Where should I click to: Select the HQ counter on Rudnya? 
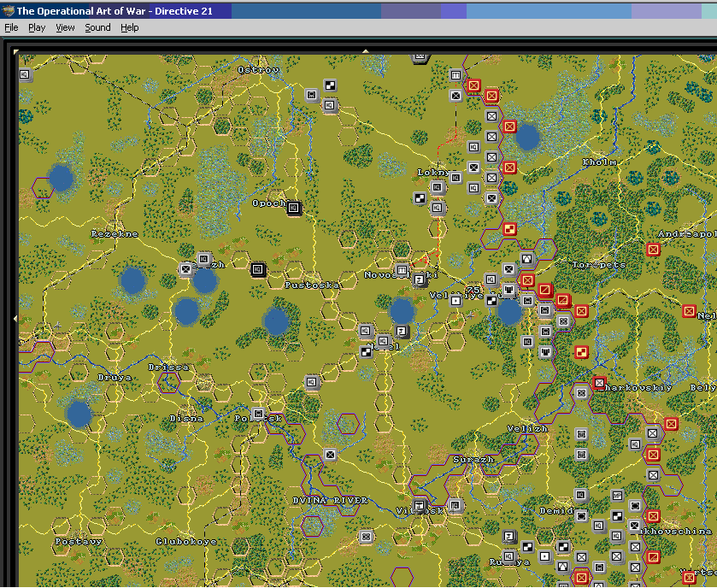click(x=509, y=556)
